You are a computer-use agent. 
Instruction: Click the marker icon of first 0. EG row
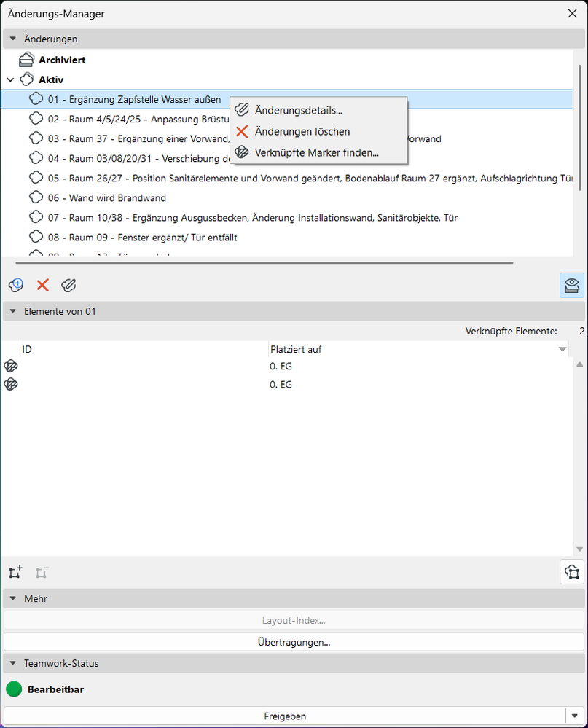click(11, 367)
